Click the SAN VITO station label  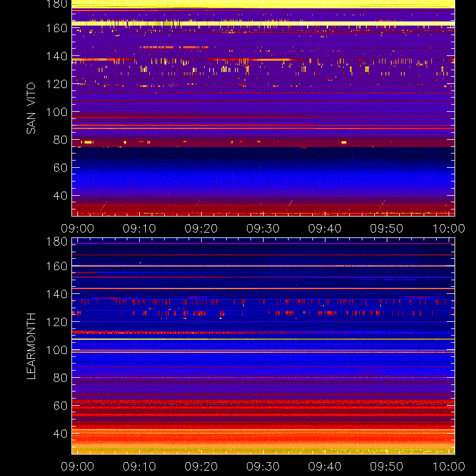[x=31, y=108]
